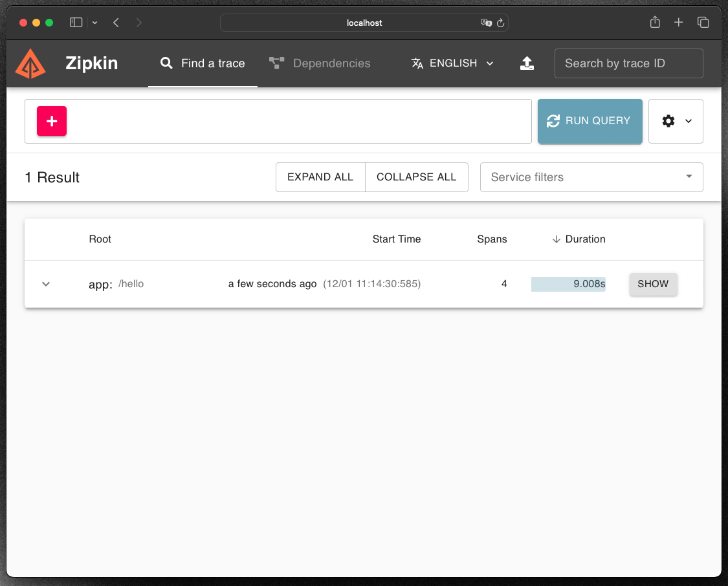The height and width of the screenshot is (586, 728).
Task: Click the Spans column header
Action: (x=492, y=239)
